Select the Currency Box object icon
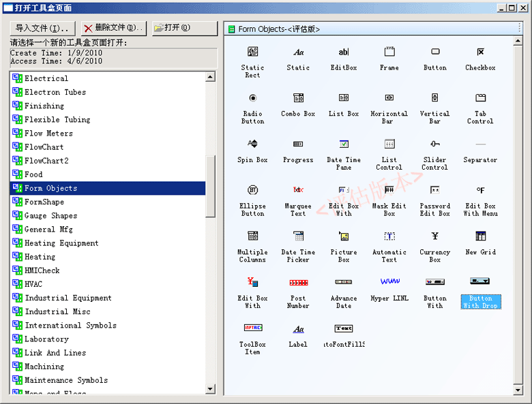532x404 pixels. [434, 236]
